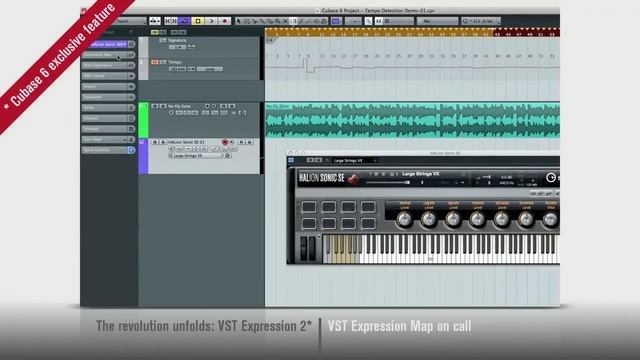The height and width of the screenshot is (360, 640).
Task: Toggle Record Enable on HALion Sonic SE 01 track
Action: [225, 142]
